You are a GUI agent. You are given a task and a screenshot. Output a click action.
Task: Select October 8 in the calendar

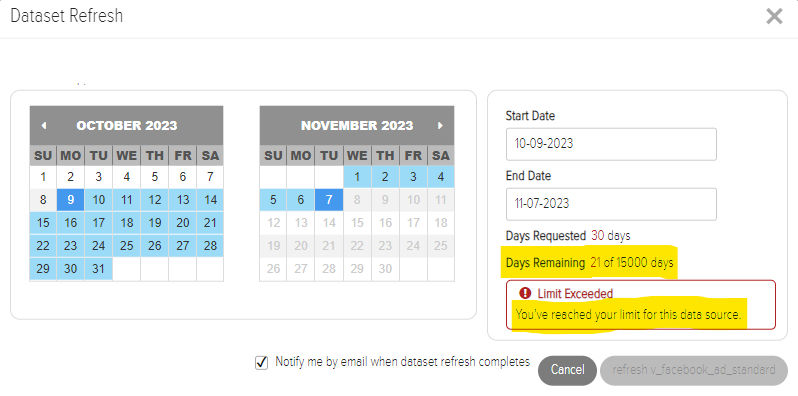pyautogui.click(x=43, y=200)
